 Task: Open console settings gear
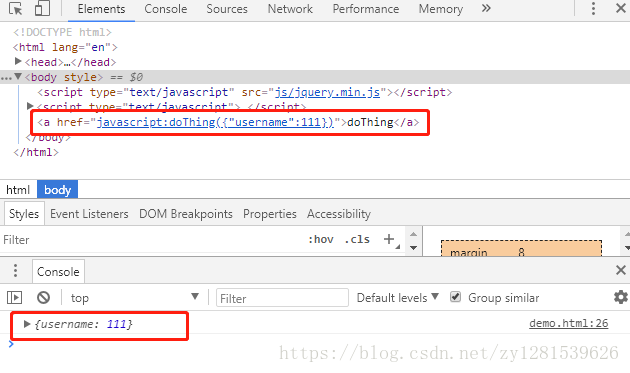coord(620,297)
